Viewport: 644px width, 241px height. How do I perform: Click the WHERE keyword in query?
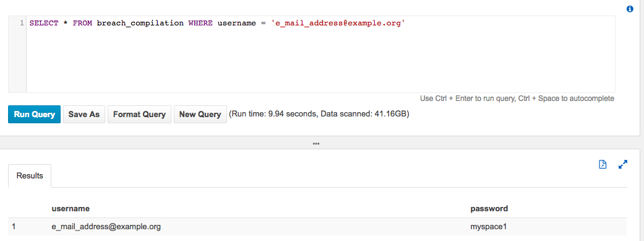[200, 23]
